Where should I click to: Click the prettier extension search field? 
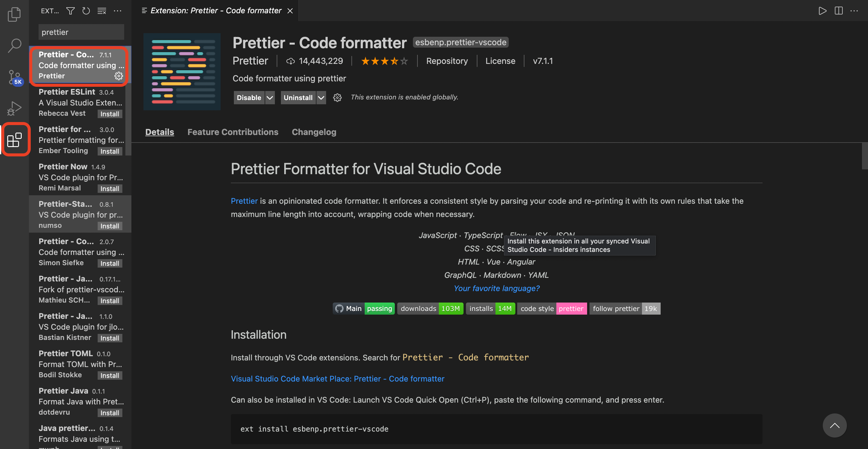[x=81, y=32]
